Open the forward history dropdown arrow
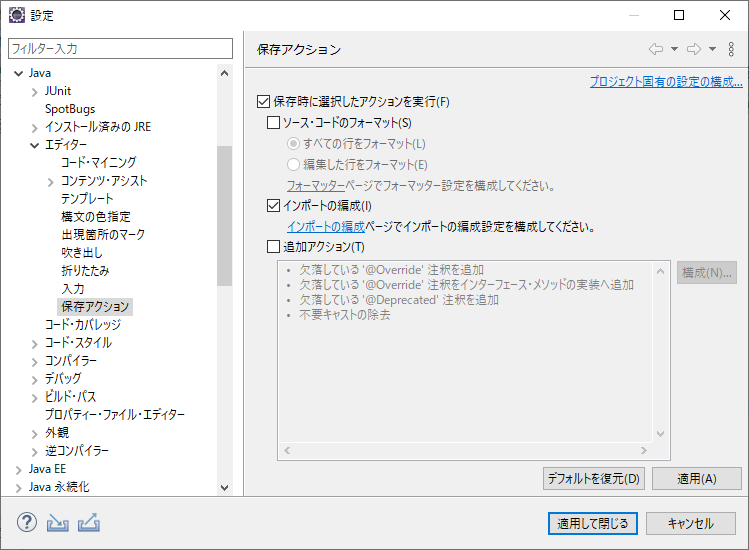This screenshot has width=749, height=550. tap(712, 49)
